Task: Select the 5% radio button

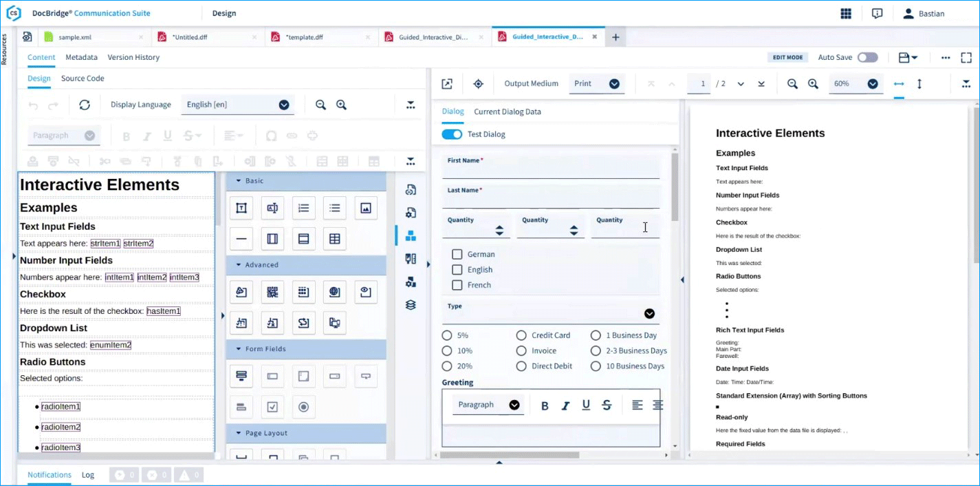Action: pyautogui.click(x=447, y=335)
